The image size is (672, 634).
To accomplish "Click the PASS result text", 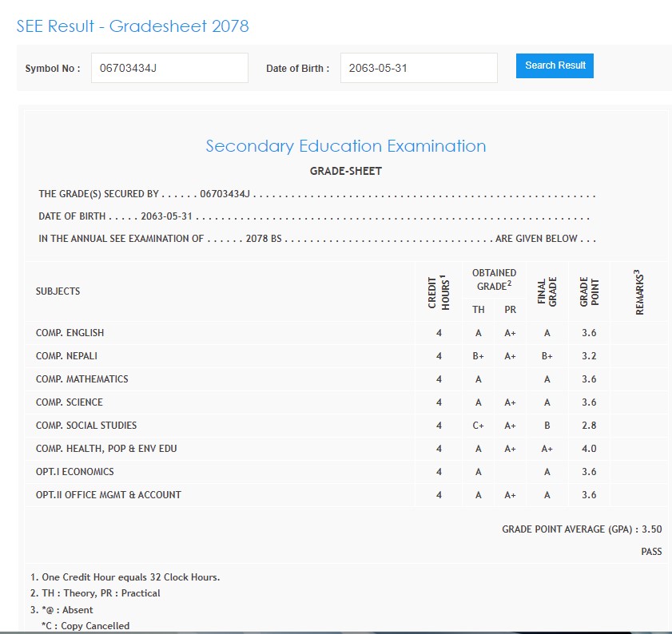I will 650,552.
